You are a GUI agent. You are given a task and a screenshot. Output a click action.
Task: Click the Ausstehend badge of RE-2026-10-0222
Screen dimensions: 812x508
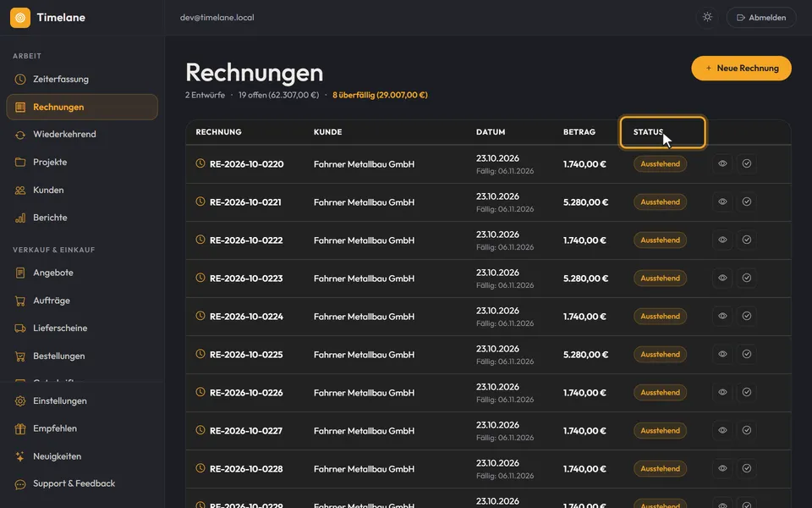click(661, 240)
